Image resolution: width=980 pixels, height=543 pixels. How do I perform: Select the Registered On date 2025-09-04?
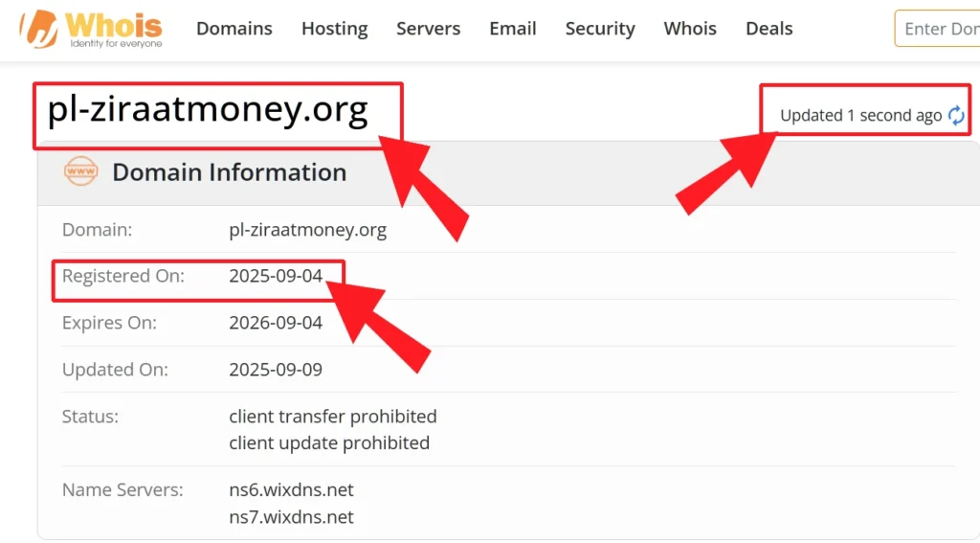pyautogui.click(x=276, y=277)
